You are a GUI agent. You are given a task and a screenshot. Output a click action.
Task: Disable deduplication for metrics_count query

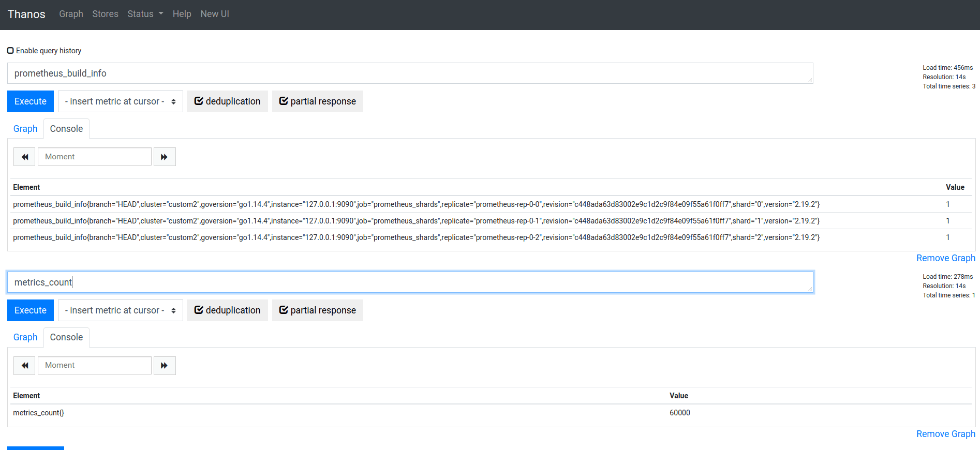(227, 310)
